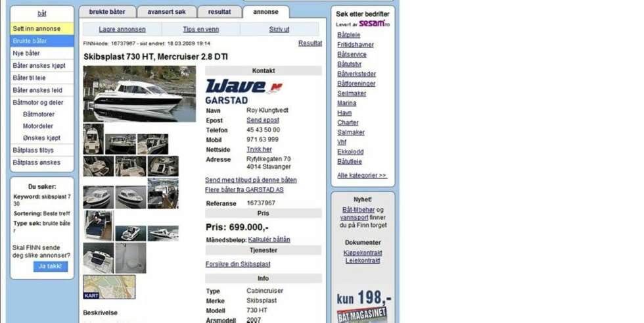This screenshot has height=323, width=644.
Task: Open 'vannsport' link in Nyhet box
Action: click(x=354, y=217)
